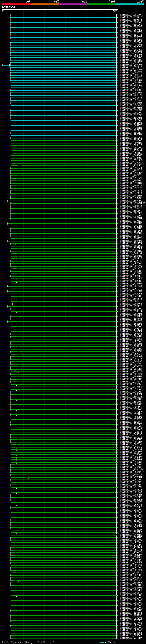Open hit UniRef100_A3BHF0
This screenshot has width=146, height=644.
pos(131,165)
